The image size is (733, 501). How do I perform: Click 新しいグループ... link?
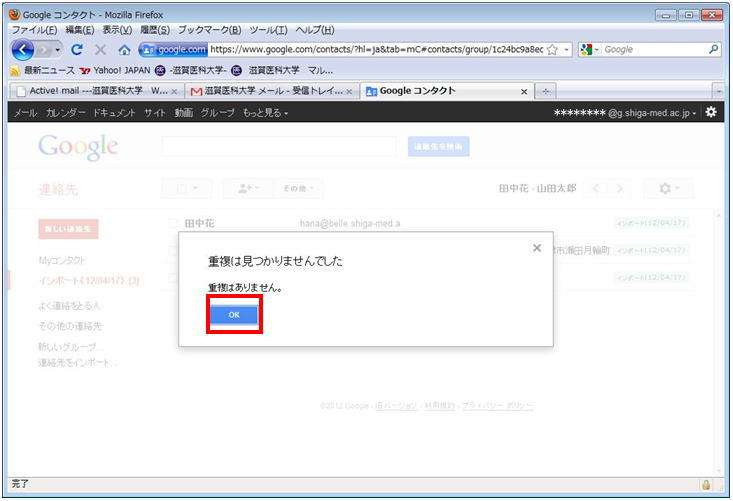71,347
